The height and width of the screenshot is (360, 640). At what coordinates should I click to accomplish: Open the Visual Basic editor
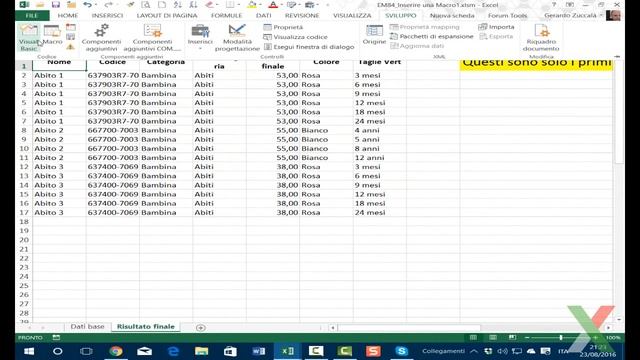point(29,38)
